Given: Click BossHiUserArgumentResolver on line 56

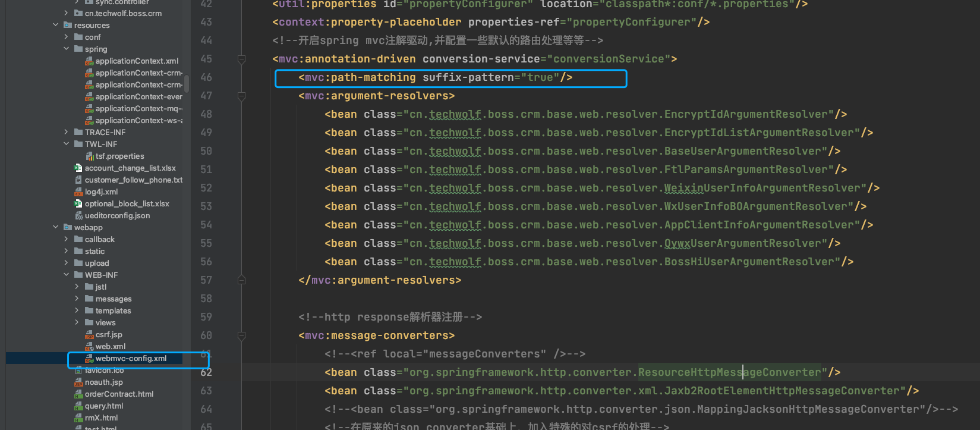Looking at the screenshot, I should point(749,262).
